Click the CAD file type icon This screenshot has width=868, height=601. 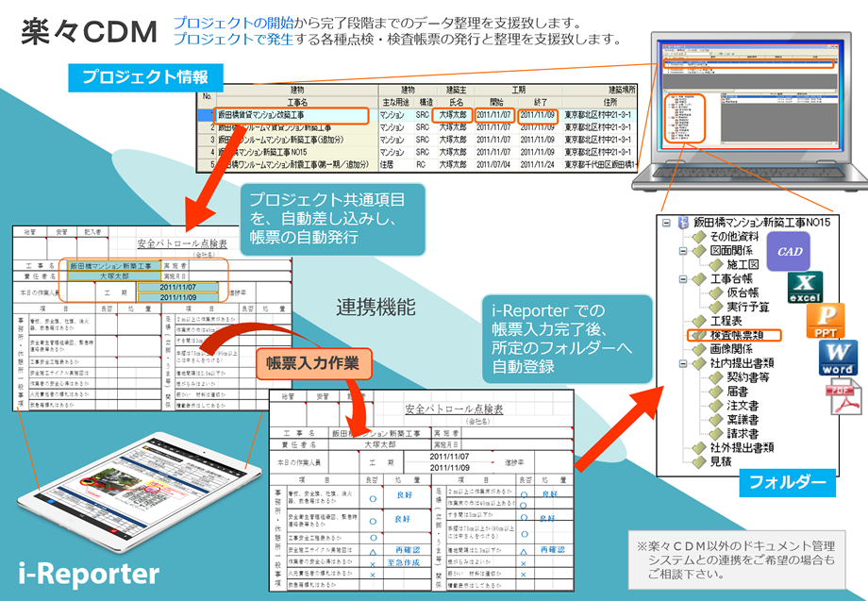(x=789, y=251)
